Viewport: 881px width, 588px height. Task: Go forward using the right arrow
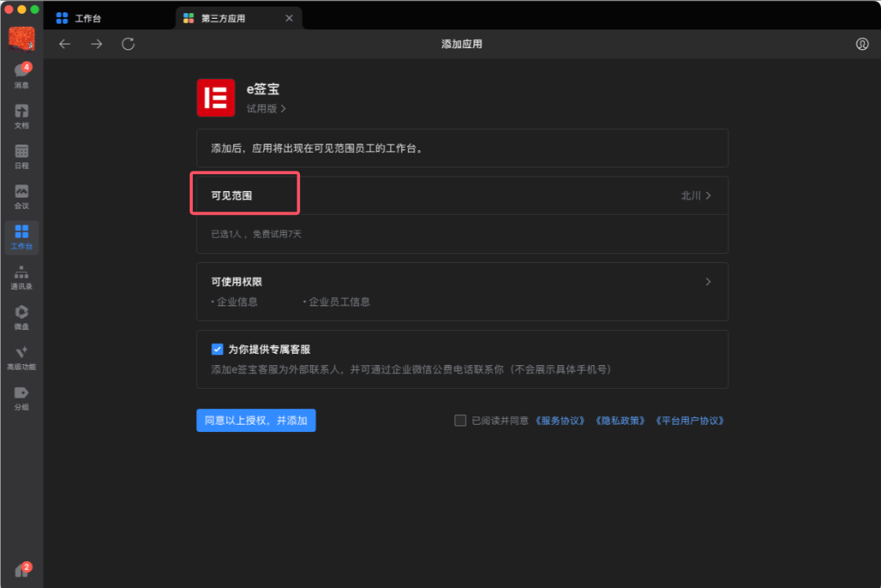point(96,44)
